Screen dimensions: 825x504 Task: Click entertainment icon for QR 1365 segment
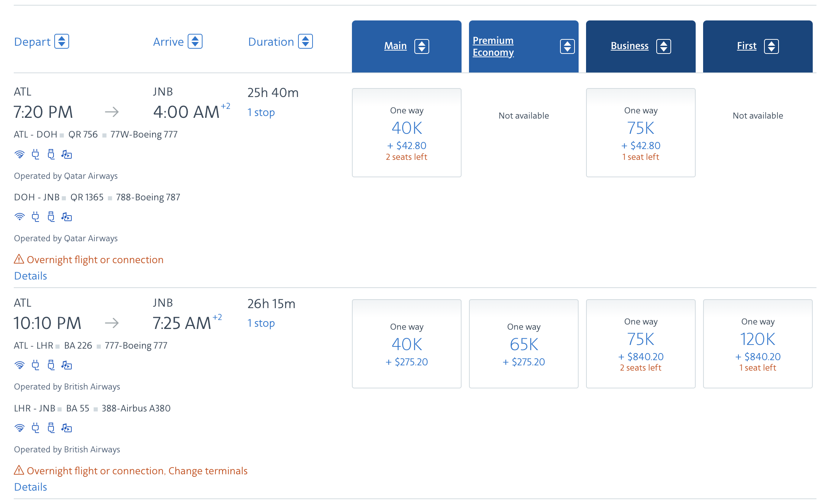67,217
